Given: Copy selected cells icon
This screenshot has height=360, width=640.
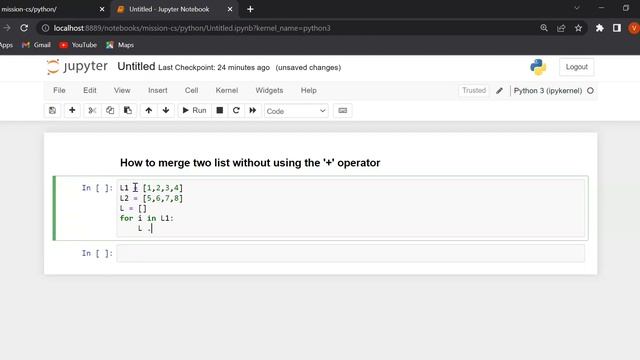Looking at the screenshot, I should (110, 110).
